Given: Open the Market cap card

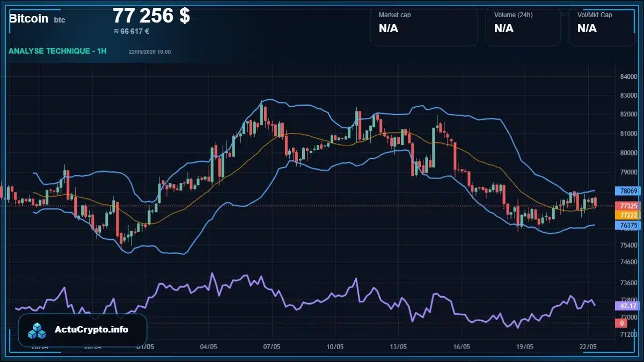Looking at the screenshot, I should tap(423, 26).
